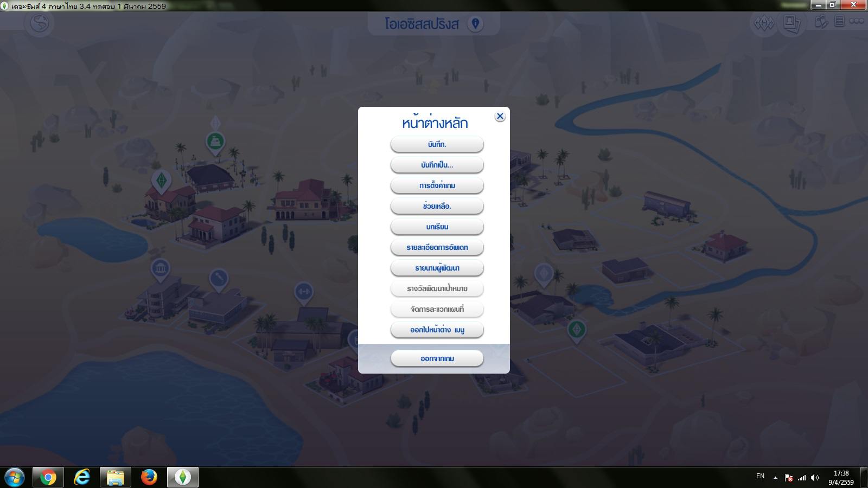Open การตั้งค่าเกม game settings

tap(437, 185)
